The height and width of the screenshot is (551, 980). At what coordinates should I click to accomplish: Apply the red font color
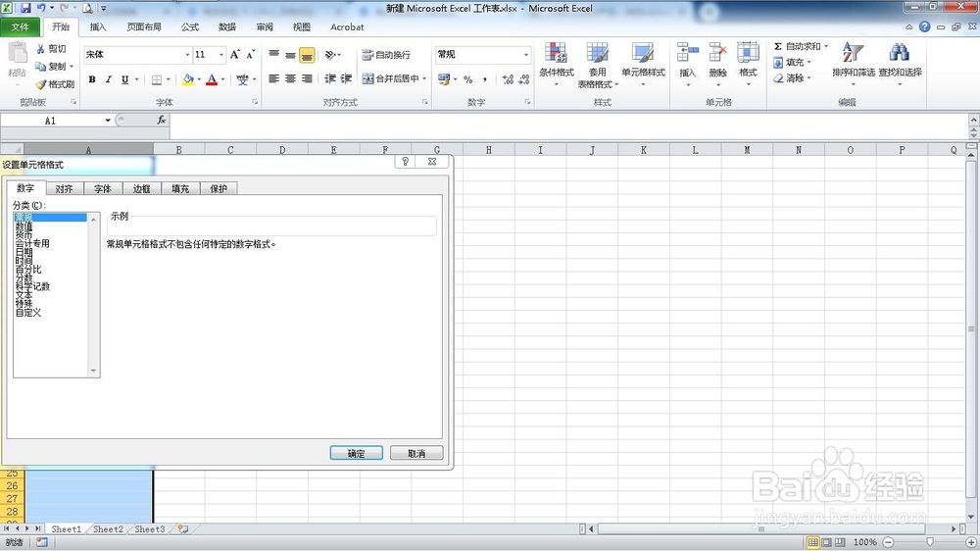tap(212, 79)
